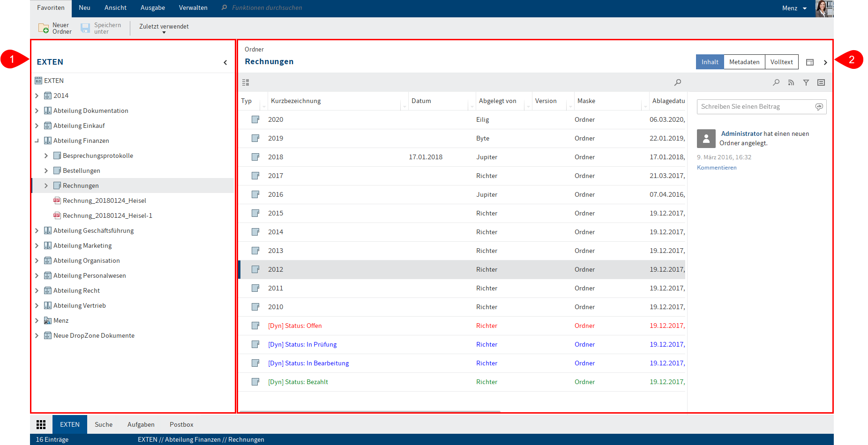The image size is (868, 445).
Task: Switch to the Aufgaben tab
Action: coord(141,424)
